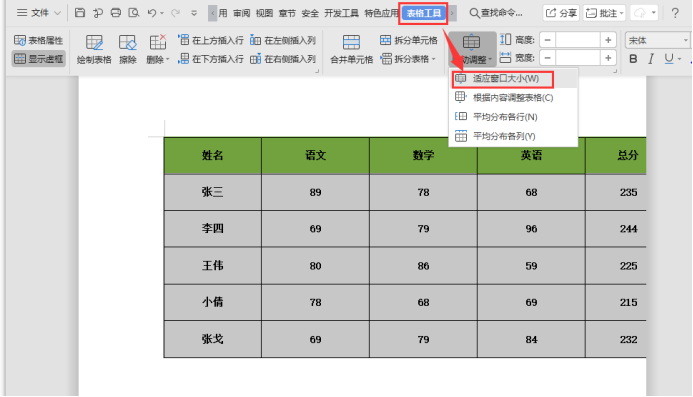The height and width of the screenshot is (397, 693).
Task: Choose Distribute Rows evenly (平均分布各行)
Action: [x=513, y=117]
